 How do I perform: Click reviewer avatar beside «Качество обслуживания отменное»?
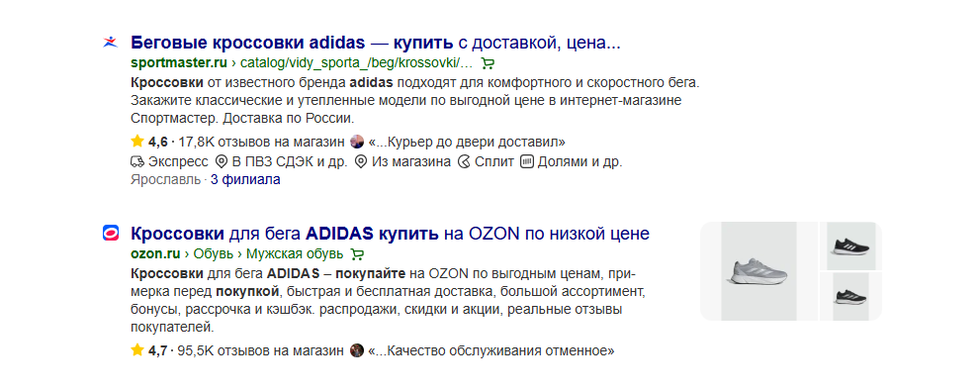click(x=357, y=350)
